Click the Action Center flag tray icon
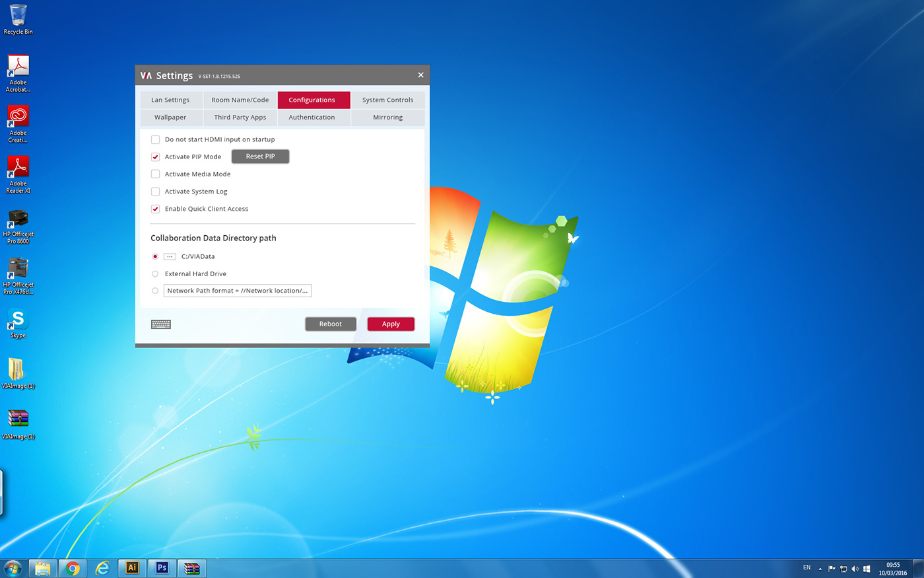Screen dimensions: 924x578 coord(832,569)
